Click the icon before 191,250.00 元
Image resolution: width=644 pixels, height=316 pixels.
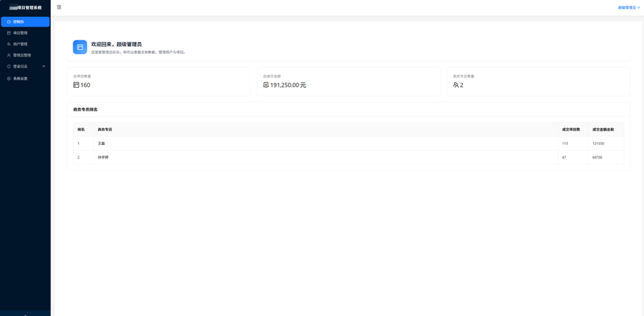tap(266, 85)
